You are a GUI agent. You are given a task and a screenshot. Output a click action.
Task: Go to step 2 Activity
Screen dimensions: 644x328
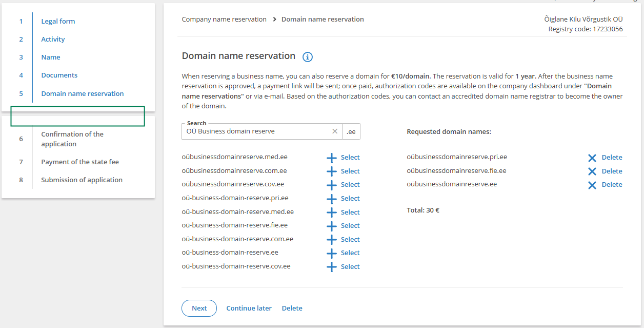pyautogui.click(x=53, y=40)
